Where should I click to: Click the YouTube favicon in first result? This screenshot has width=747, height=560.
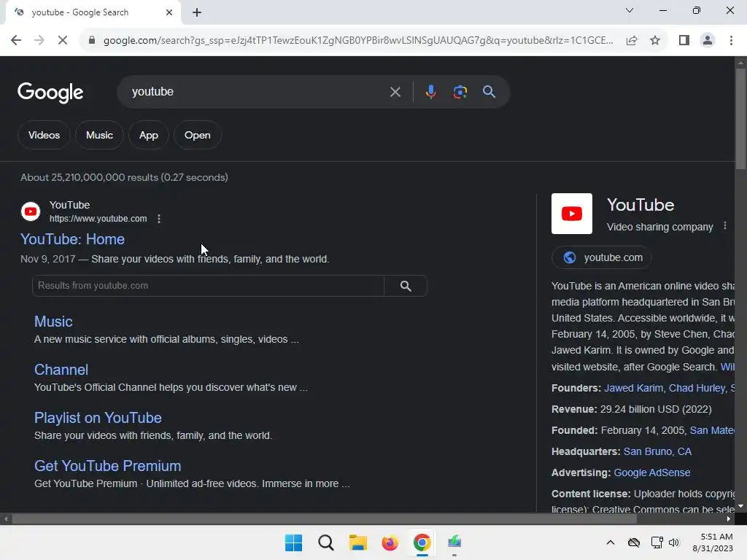[x=31, y=211]
